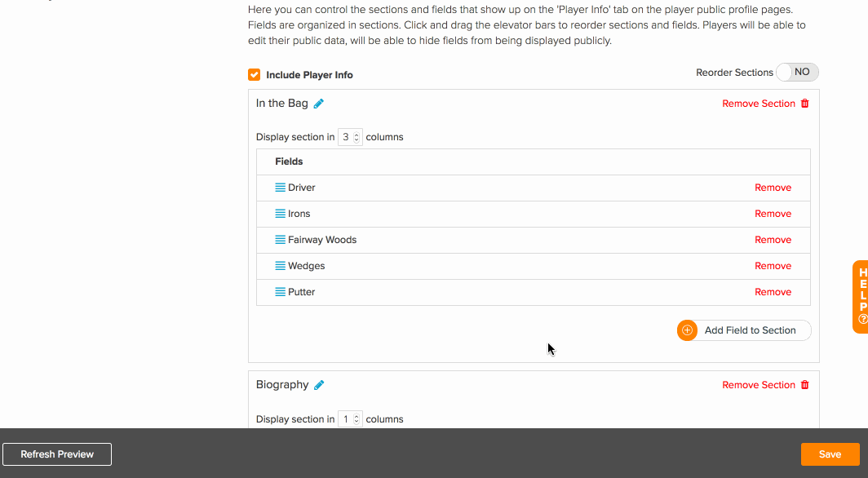Viewport: 868px width, 478px height.
Task: Change Biography section columns stepper
Action: click(350, 419)
